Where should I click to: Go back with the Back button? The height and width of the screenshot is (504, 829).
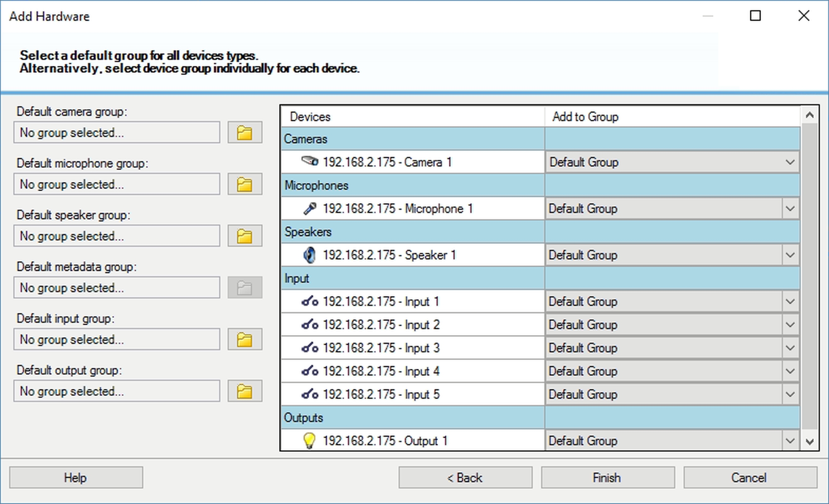tap(465, 478)
